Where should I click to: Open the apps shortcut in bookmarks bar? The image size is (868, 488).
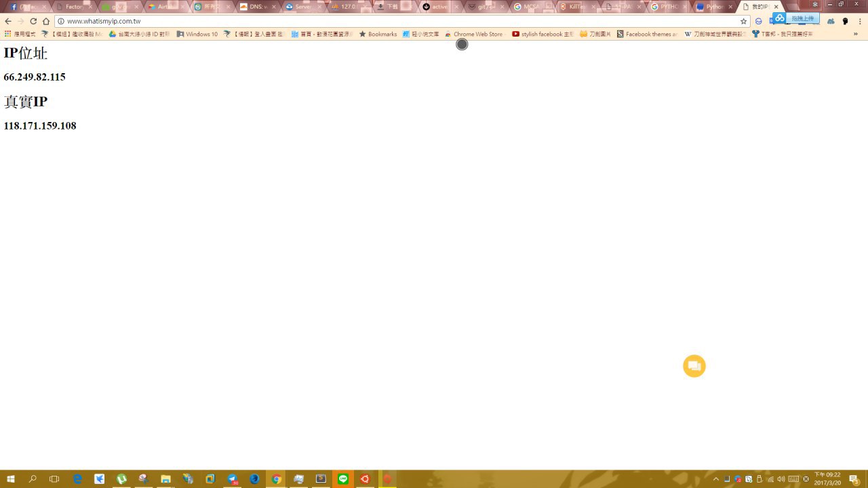click(19, 34)
